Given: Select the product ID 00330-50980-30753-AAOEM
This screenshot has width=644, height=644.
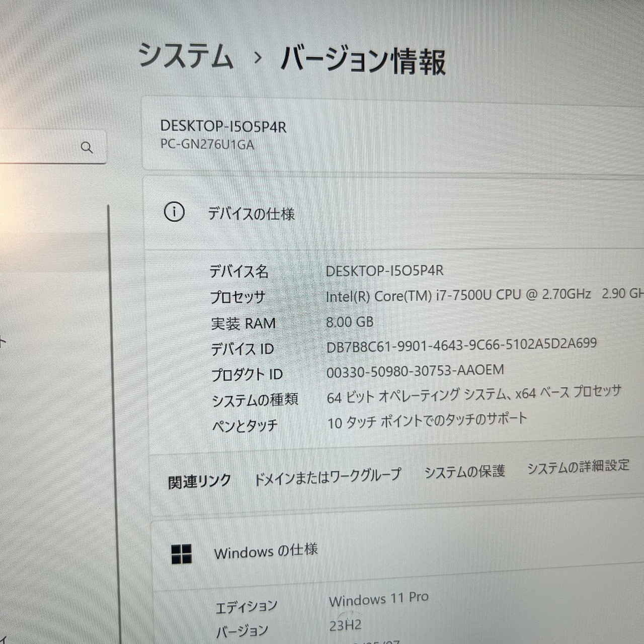Looking at the screenshot, I should click(415, 371).
